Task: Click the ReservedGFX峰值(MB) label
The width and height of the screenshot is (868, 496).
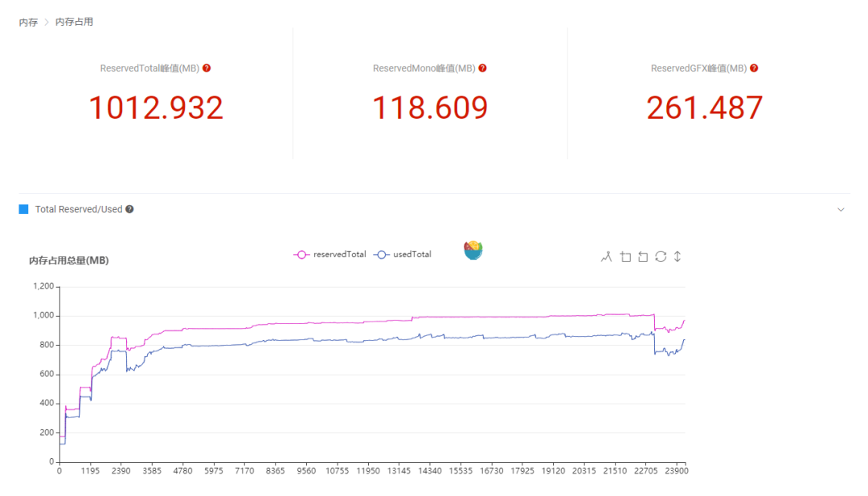Action: point(698,68)
